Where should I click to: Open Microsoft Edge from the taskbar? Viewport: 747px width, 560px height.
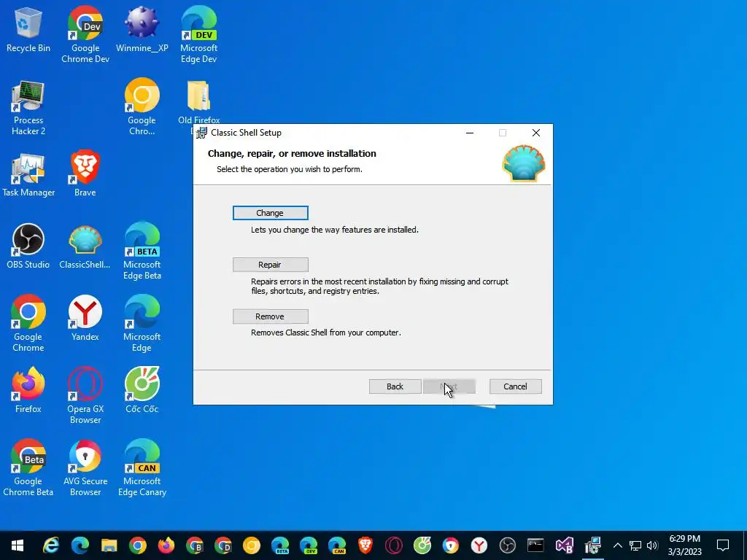coord(80,545)
